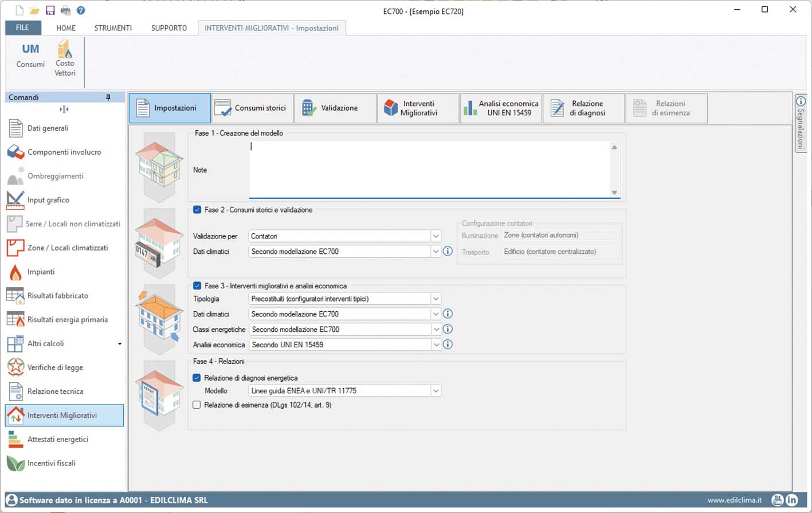Click the Open folder icon in title bar
Screen dimensions: 812x513
point(35,10)
